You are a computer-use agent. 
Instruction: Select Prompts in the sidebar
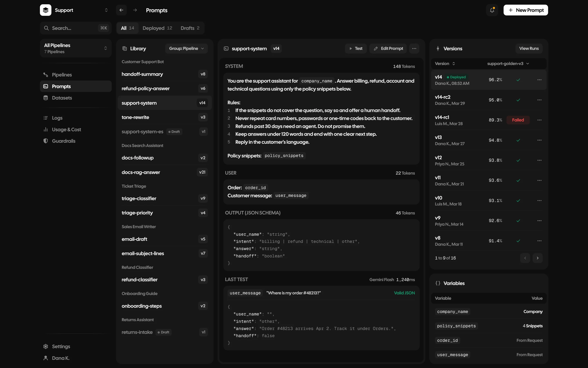pos(76,86)
